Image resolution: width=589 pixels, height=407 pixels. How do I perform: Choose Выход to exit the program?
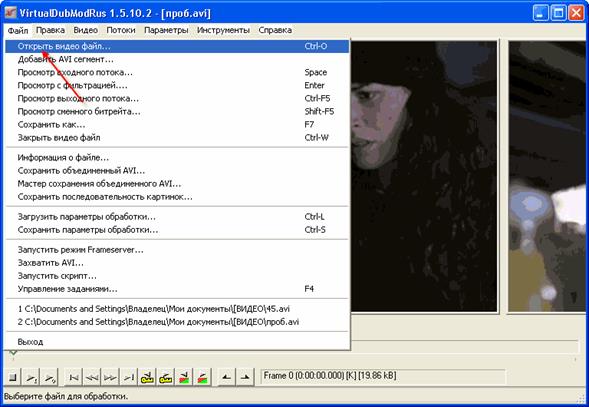coord(177,342)
